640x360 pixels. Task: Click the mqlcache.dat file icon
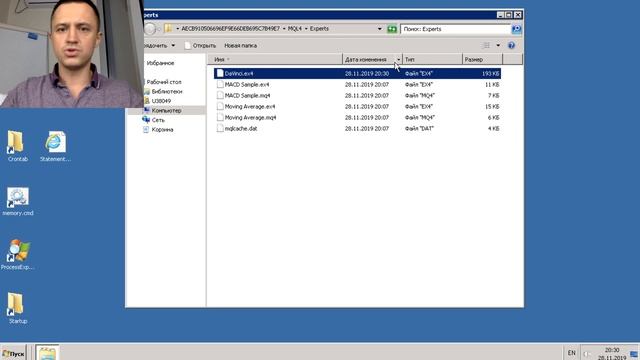[x=220, y=129]
